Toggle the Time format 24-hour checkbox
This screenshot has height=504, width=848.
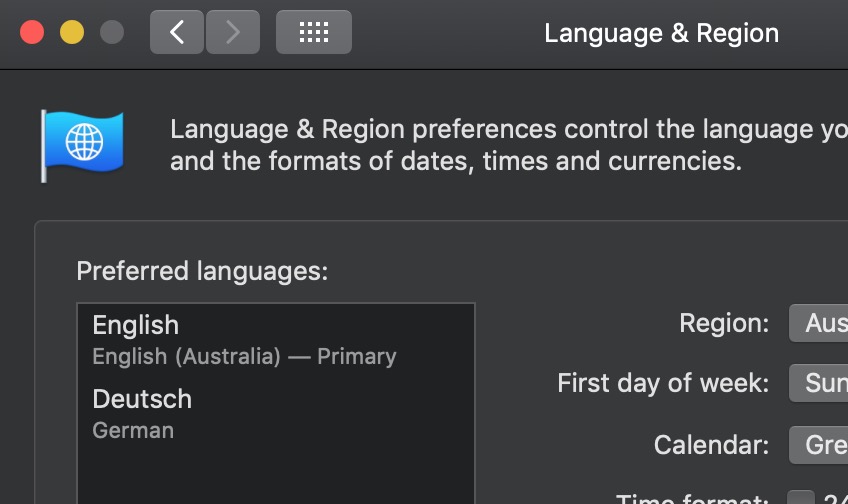[800, 499]
